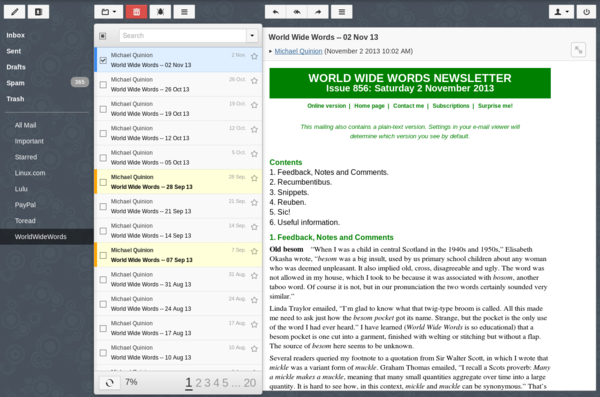Viewport: 600px width, 397px height.
Task: Star the 28 Sep 13 message
Action: click(254, 178)
